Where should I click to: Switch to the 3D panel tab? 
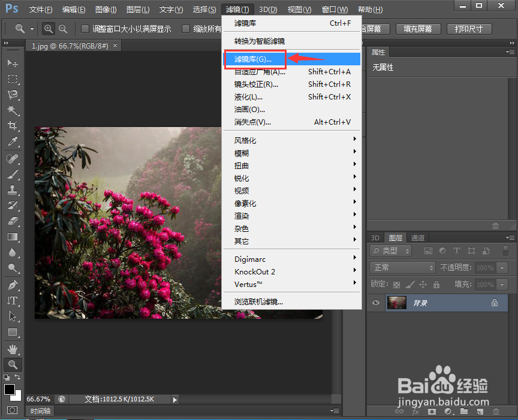[x=375, y=238]
